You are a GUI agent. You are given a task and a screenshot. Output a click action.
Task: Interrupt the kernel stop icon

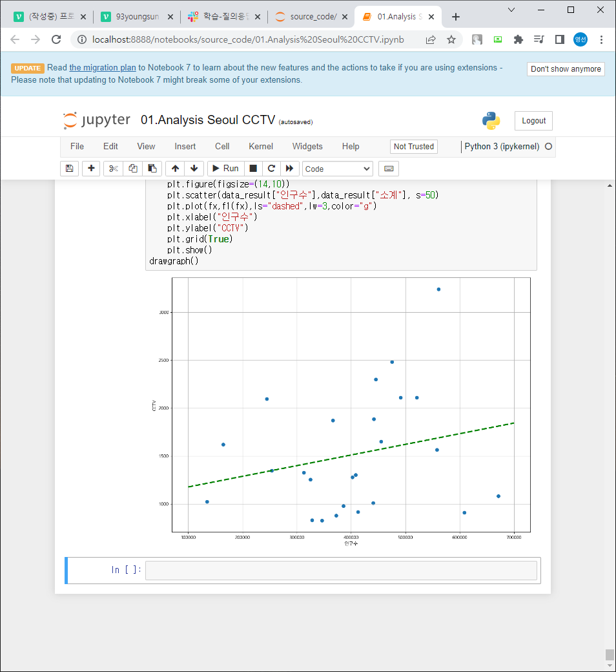[253, 169]
